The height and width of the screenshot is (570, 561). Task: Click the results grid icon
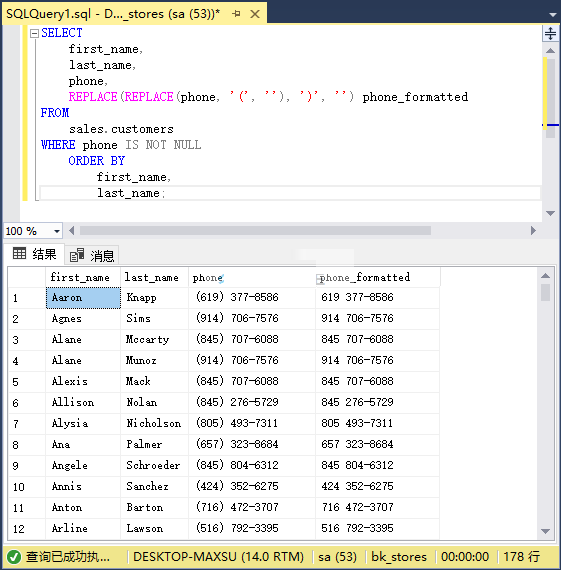[19, 253]
